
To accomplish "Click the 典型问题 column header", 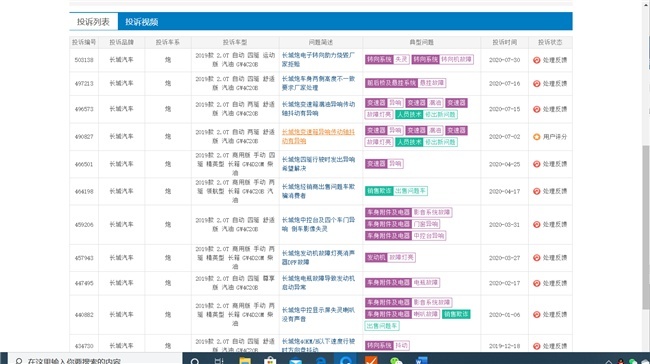I will (421, 42).
